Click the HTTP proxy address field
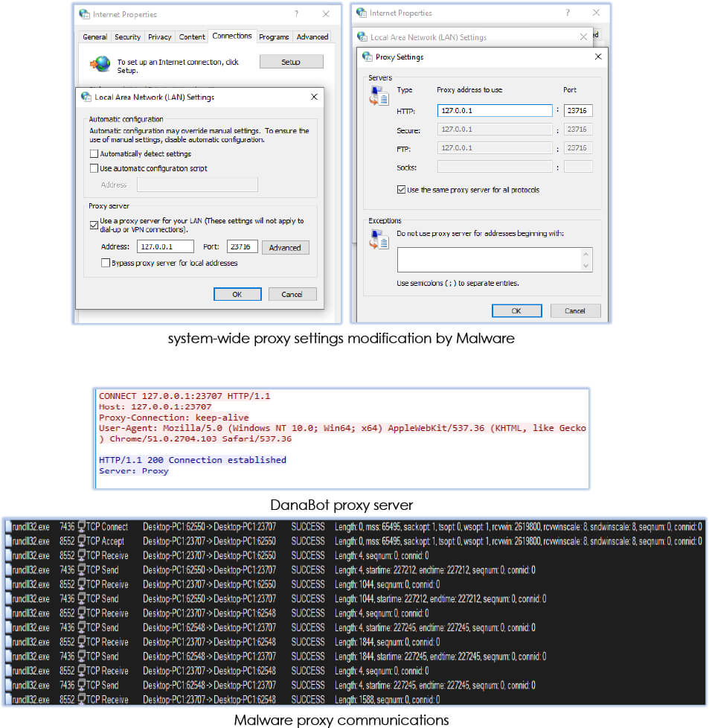Image resolution: width=709 pixels, height=728 pixels. coord(494,111)
